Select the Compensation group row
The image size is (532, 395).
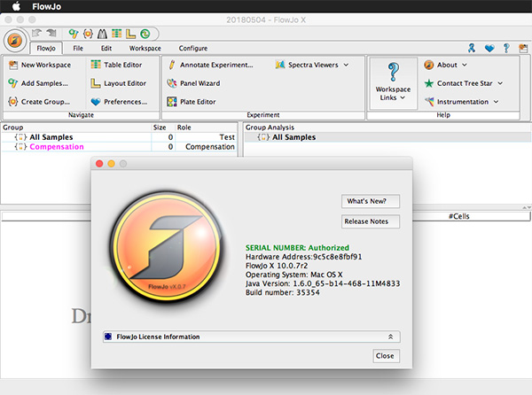click(x=119, y=147)
